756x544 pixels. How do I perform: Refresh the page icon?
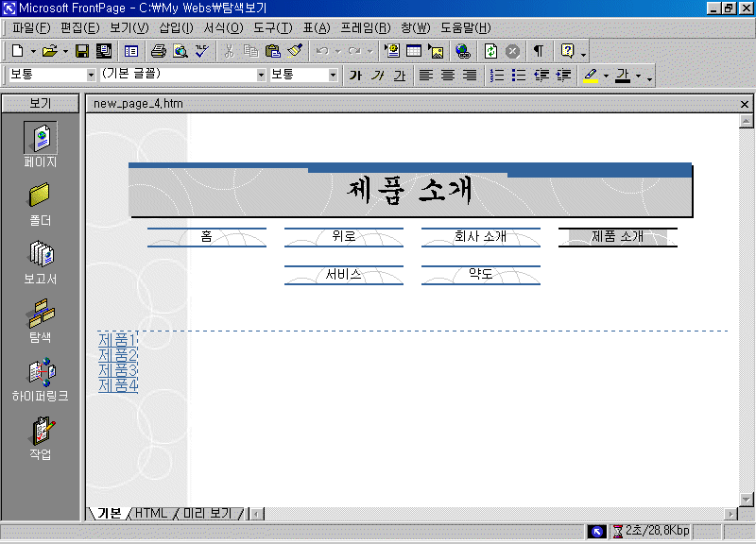(490, 51)
